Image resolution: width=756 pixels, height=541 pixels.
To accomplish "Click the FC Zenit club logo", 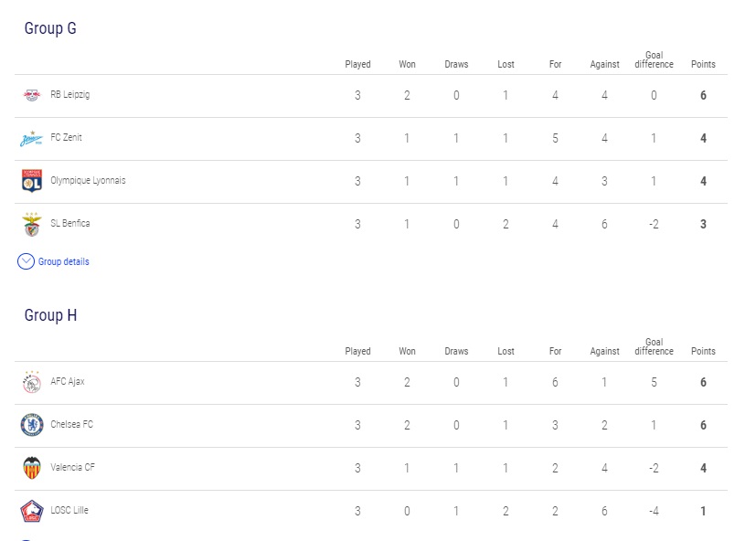I will click(x=31, y=138).
